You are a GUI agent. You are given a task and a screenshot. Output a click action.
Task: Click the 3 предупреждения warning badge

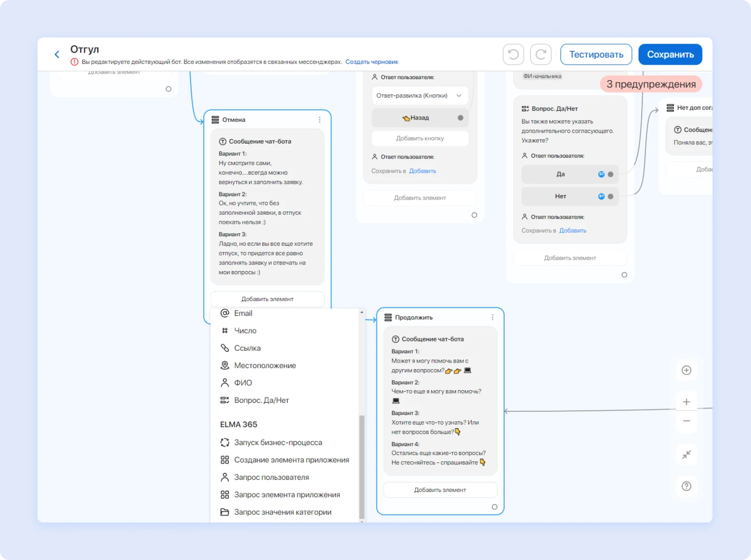click(x=651, y=84)
